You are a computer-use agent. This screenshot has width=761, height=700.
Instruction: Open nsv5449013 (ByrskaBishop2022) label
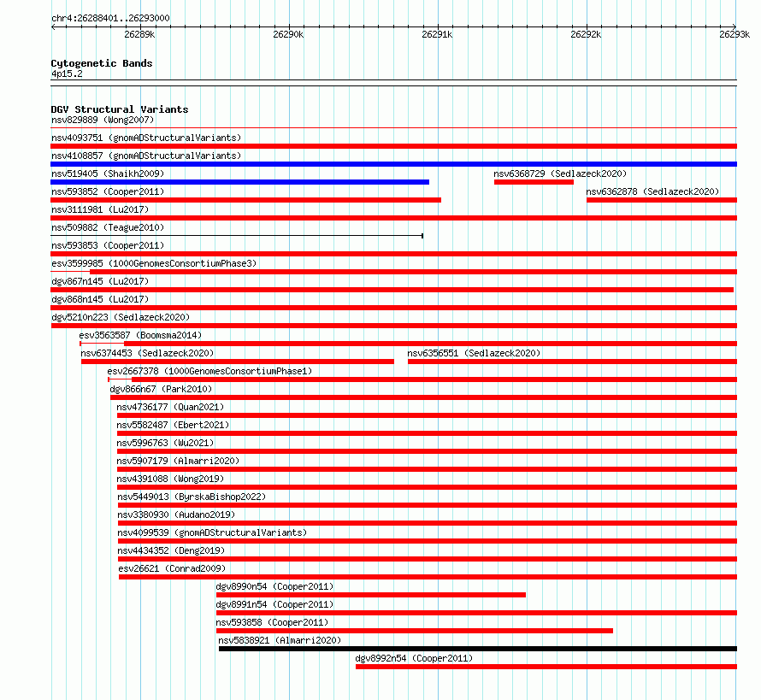192,497
